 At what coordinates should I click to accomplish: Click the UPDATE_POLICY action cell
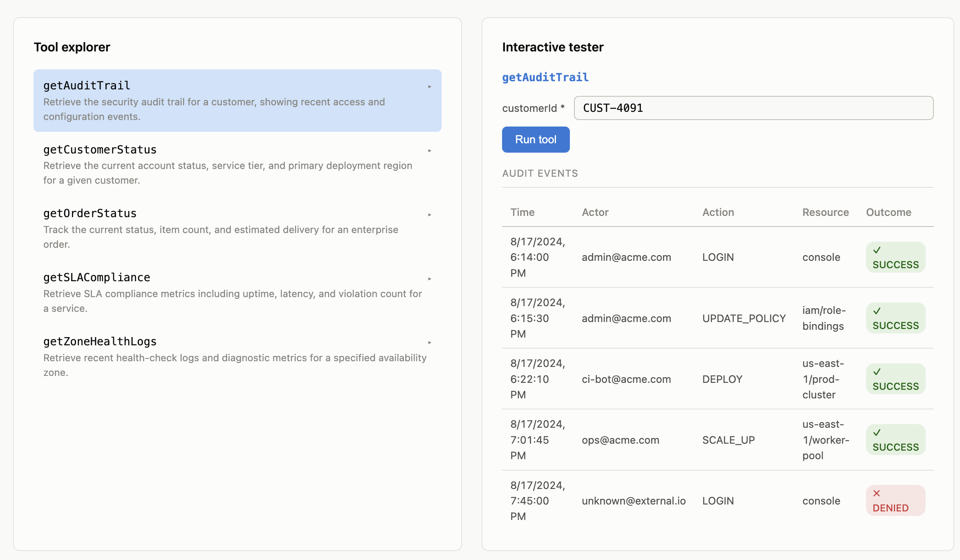(x=744, y=318)
